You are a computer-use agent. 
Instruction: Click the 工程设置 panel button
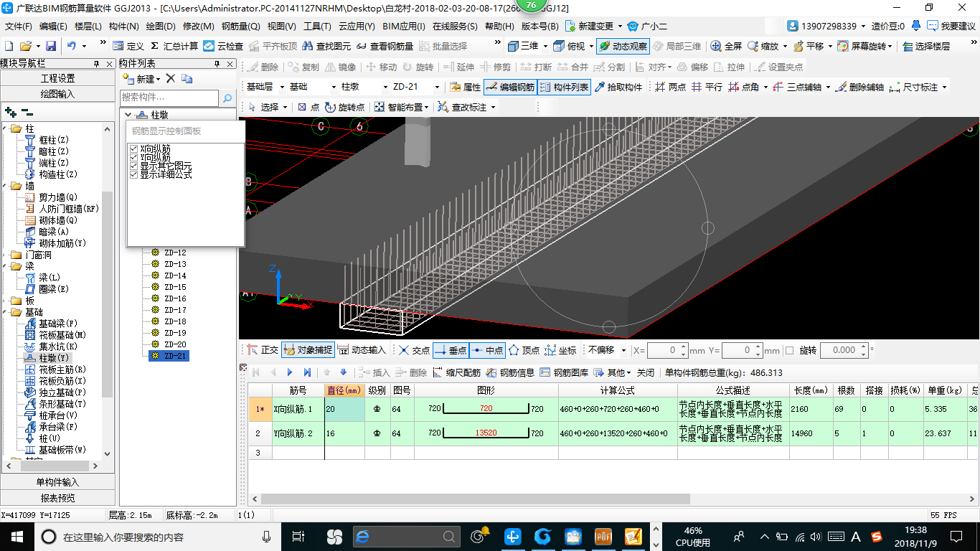pyautogui.click(x=57, y=78)
